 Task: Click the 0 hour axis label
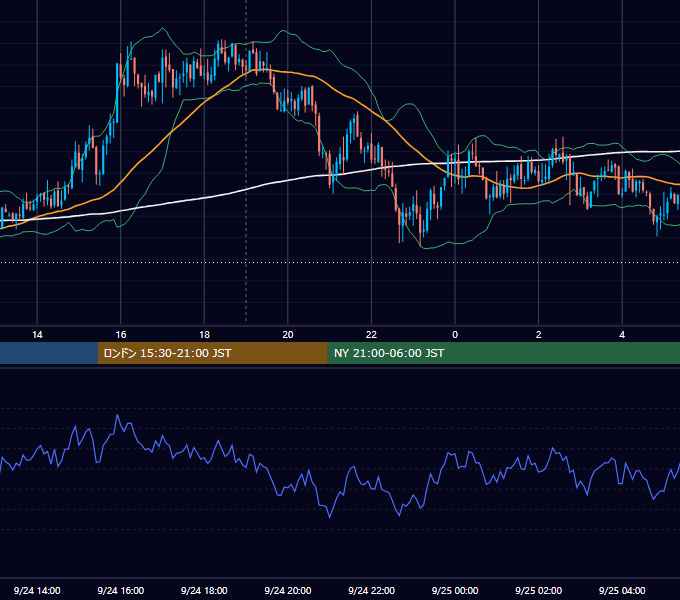455,335
